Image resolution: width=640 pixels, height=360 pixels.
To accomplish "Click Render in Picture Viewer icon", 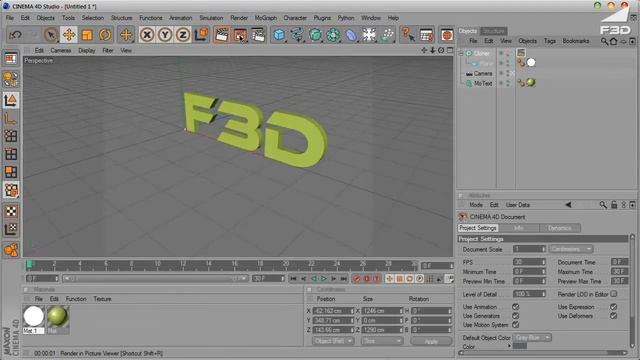I will point(240,35).
